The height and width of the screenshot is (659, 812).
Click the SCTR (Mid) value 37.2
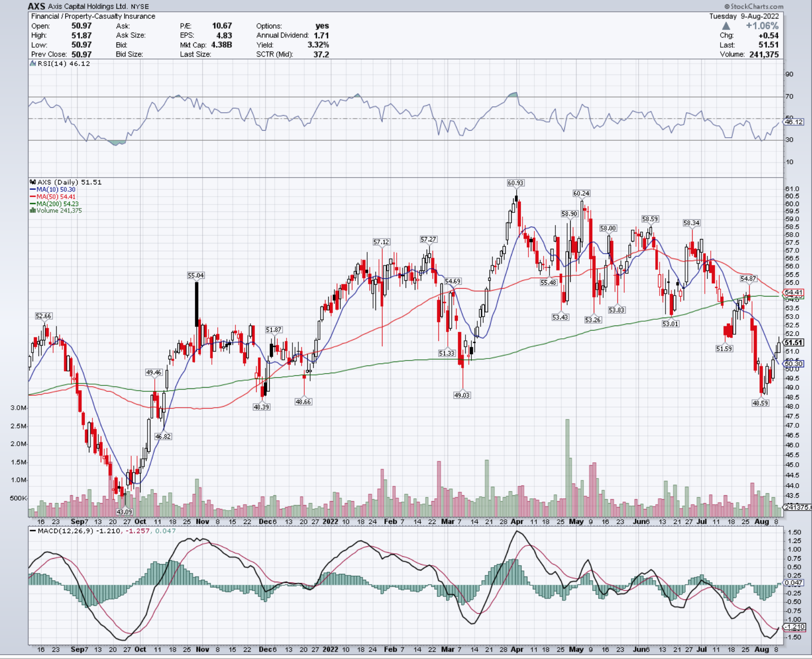(321, 54)
